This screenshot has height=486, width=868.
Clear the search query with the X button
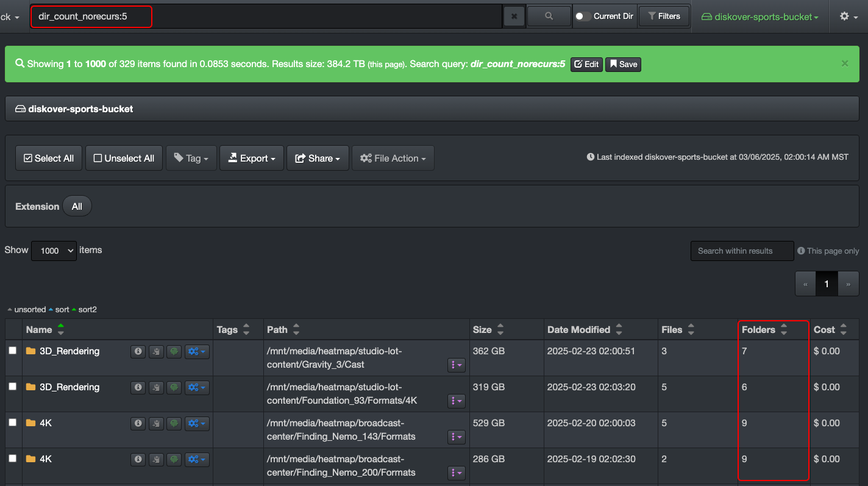(x=514, y=16)
